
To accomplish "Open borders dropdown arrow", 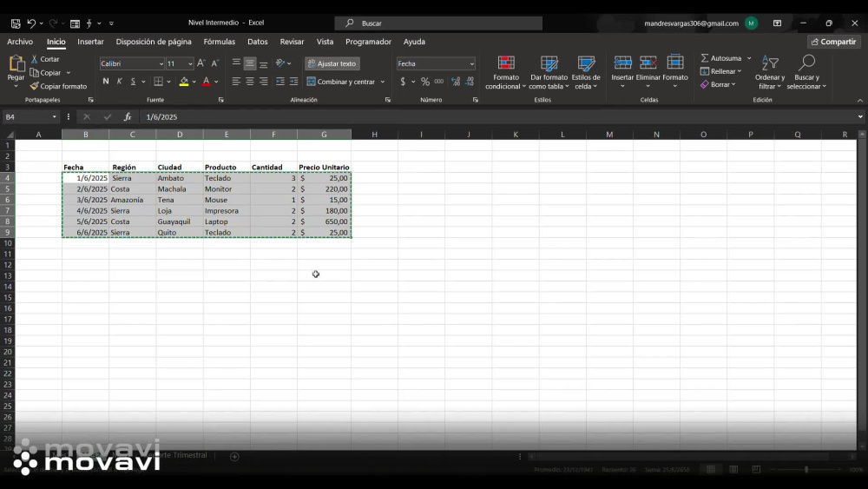I will [x=169, y=82].
